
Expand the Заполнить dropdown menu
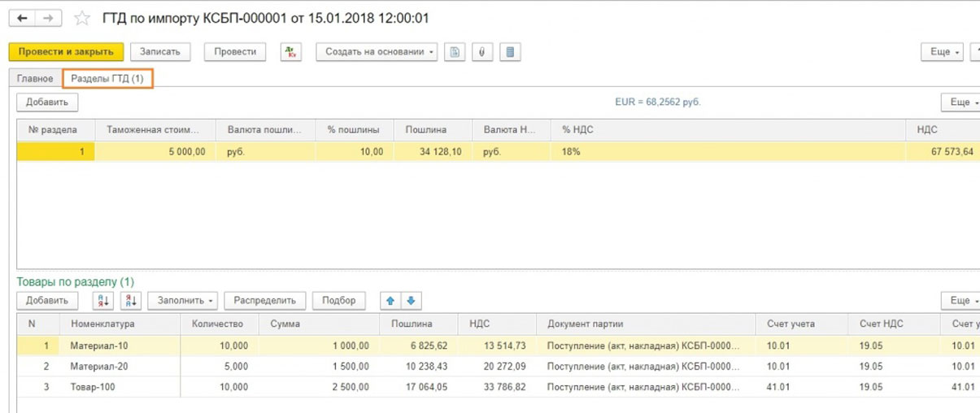coord(185,301)
